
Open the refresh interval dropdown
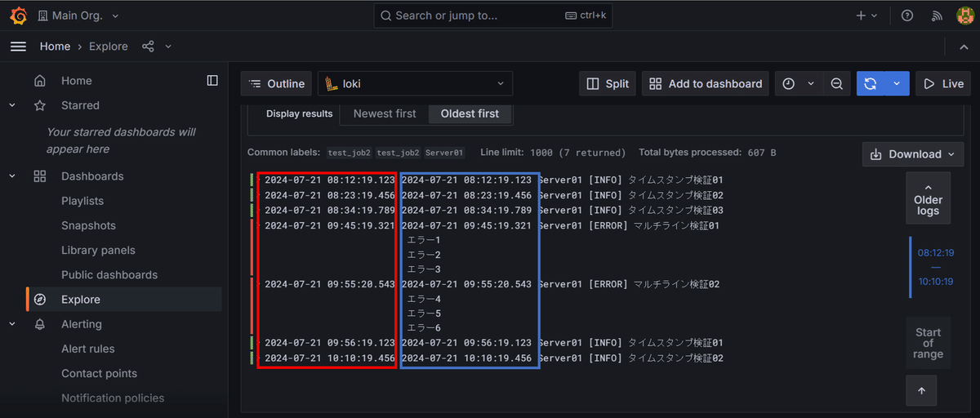897,83
